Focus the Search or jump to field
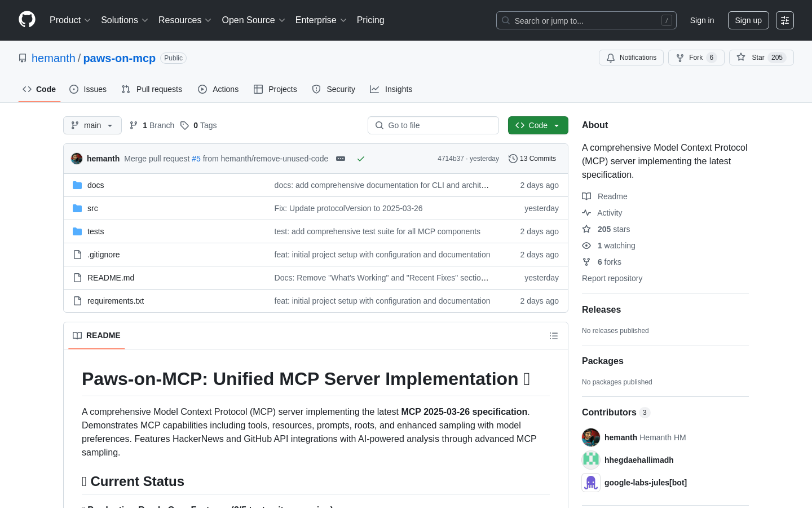 point(586,20)
